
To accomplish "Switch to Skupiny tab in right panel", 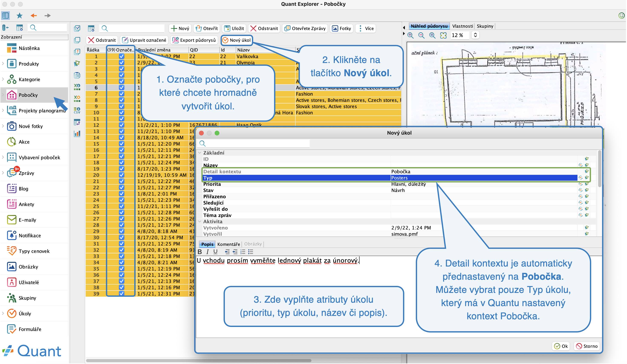I will (x=485, y=26).
